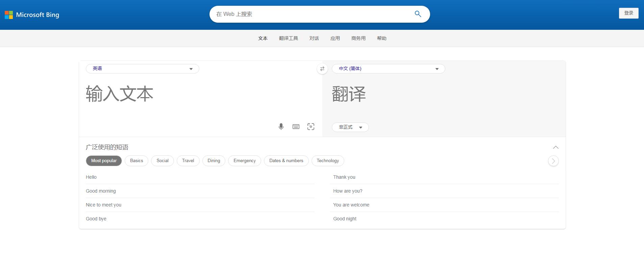Show next phrase categories arrow
This screenshot has height=262, width=644.
[x=553, y=161]
